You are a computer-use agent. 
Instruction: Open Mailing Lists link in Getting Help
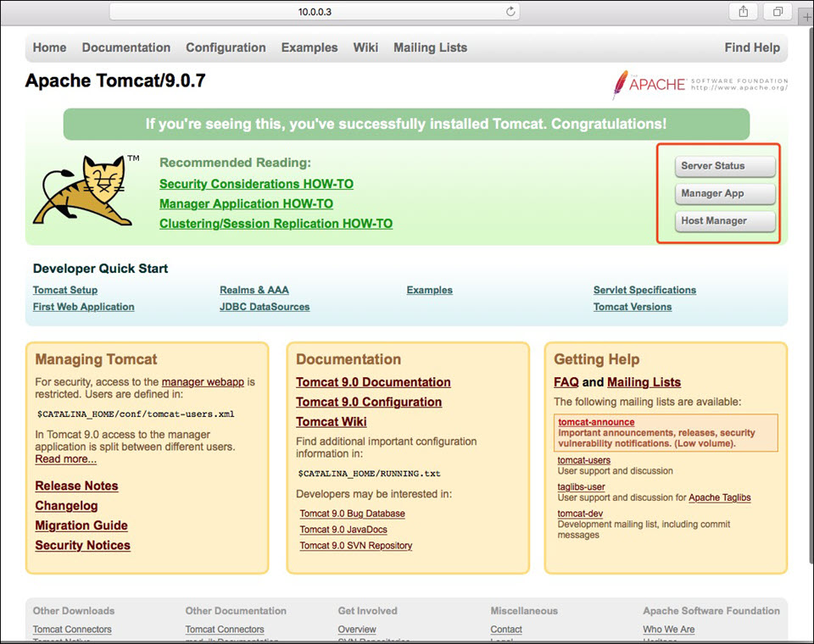[x=644, y=382]
